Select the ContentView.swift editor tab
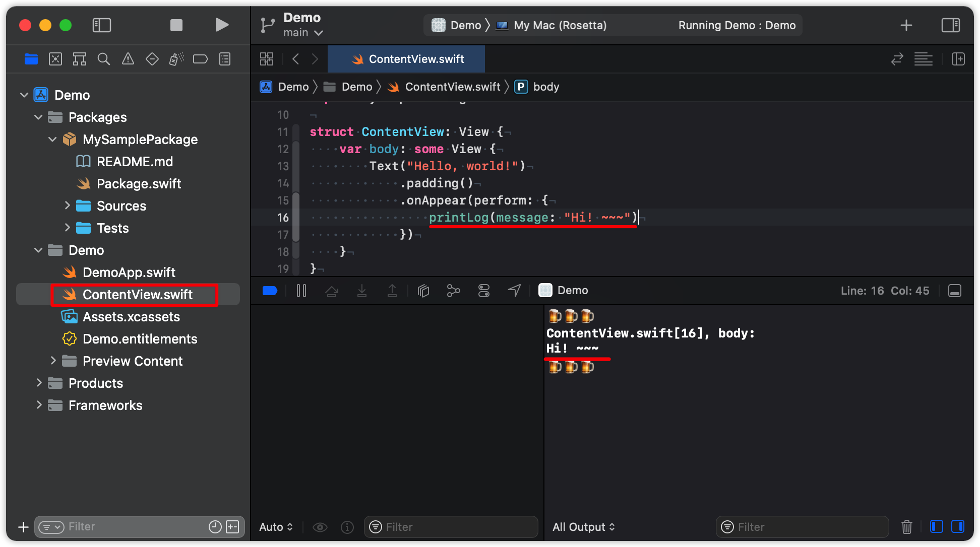The height and width of the screenshot is (547, 980). [x=407, y=59]
